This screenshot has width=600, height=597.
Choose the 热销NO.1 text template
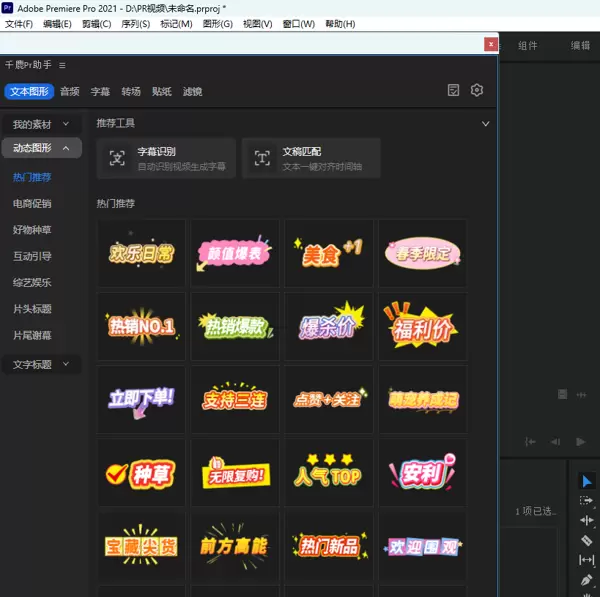point(141,326)
